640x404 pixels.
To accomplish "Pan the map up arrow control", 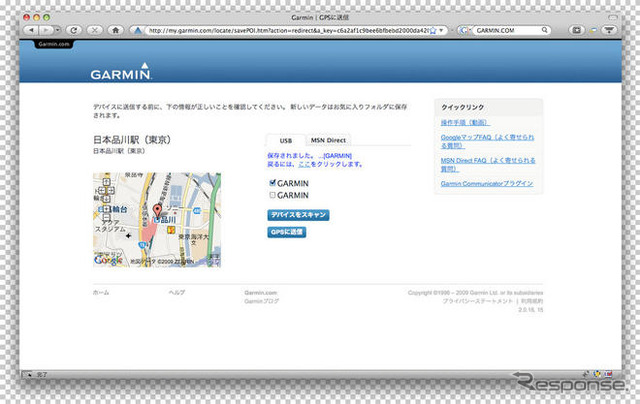I will click(x=106, y=181).
